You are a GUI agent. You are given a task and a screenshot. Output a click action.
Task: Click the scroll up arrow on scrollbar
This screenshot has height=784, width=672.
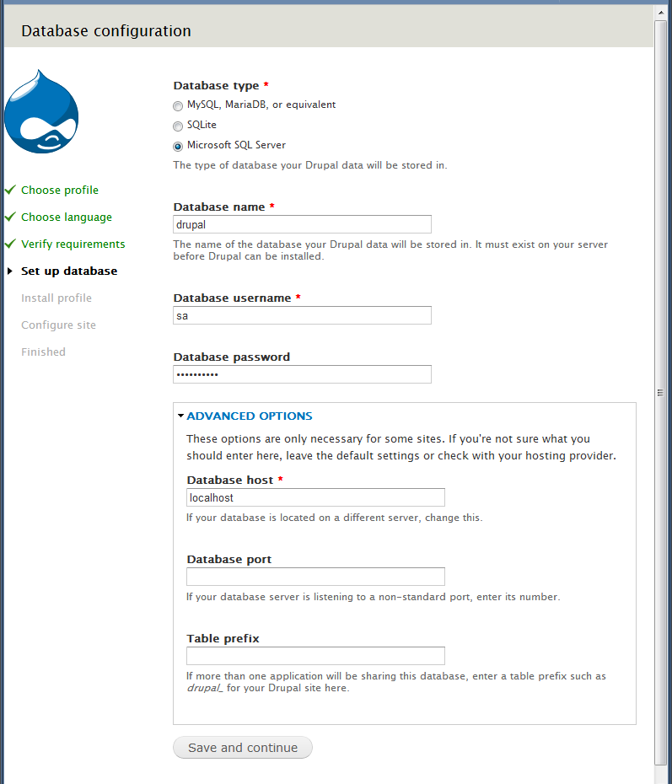(x=661, y=9)
